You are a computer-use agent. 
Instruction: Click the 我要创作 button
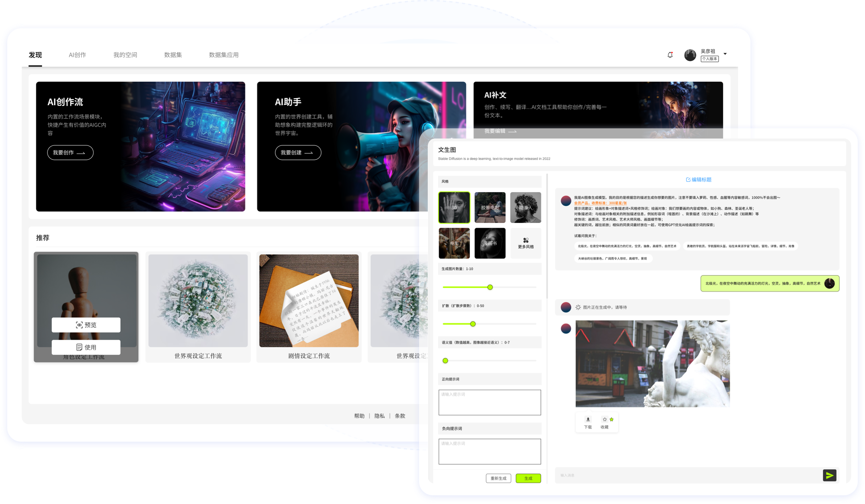[x=70, y=153]
